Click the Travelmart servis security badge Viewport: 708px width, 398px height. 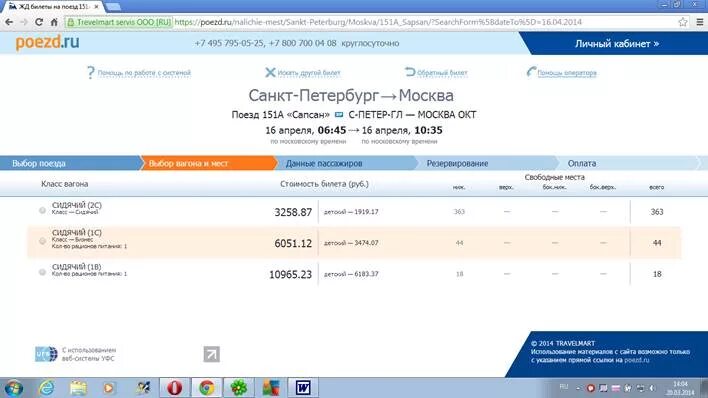[119, 22]
